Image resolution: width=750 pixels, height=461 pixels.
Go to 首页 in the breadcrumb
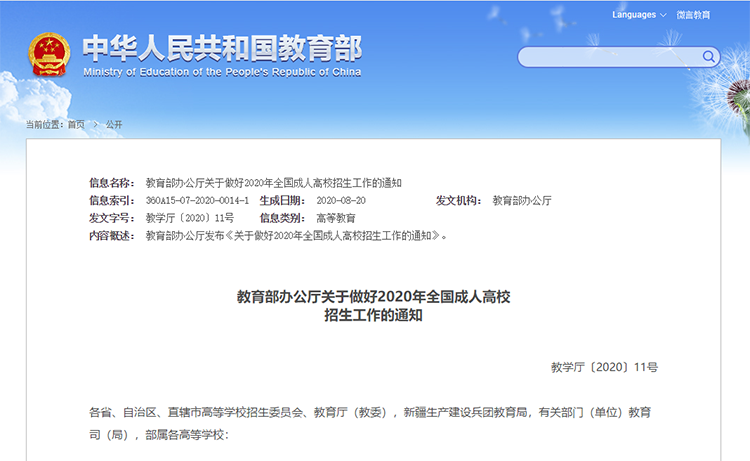pos(76,125)
